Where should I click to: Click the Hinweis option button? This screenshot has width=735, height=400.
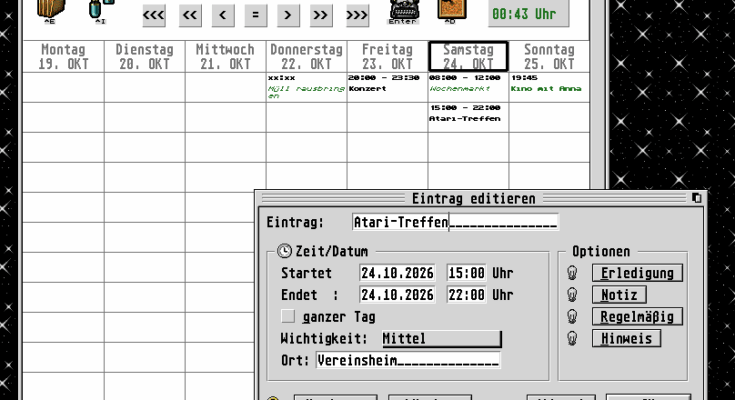tap(626, 338)
